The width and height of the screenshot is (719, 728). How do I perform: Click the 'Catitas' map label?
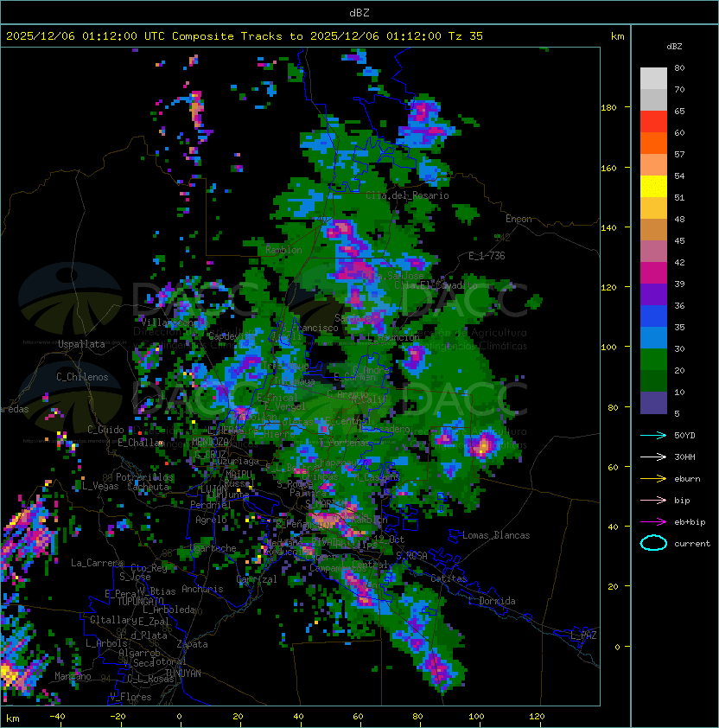tap(449, 578)
